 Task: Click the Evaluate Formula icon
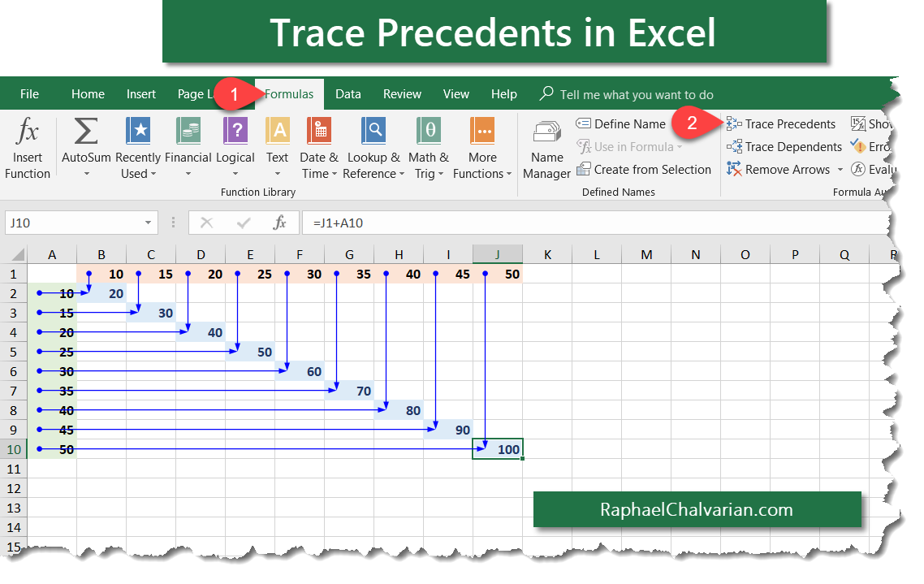tap(858, 169)
